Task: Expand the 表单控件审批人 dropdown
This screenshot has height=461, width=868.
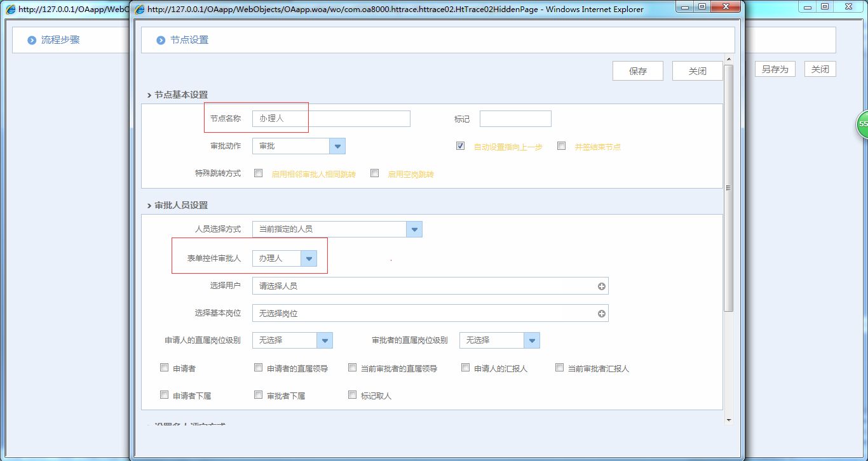Action: pyautogui.click(x=309, y=258)
